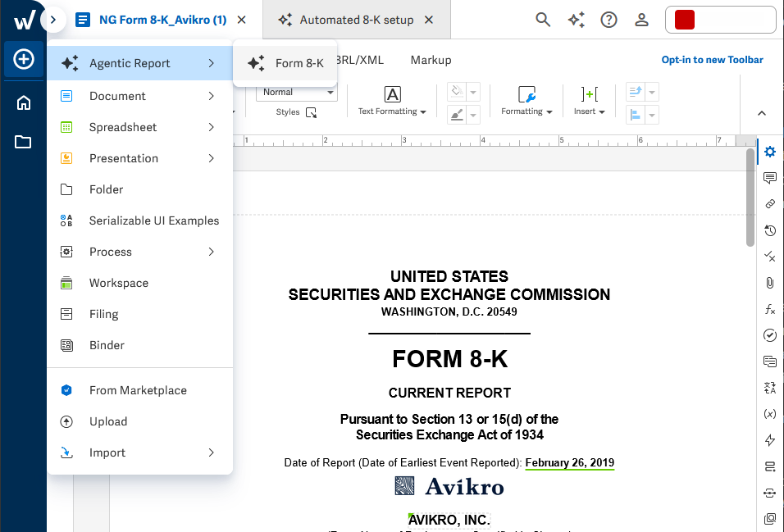Collapse the toolbar with chevron-up arrow

pyautogui.click(x=762, y=113)
